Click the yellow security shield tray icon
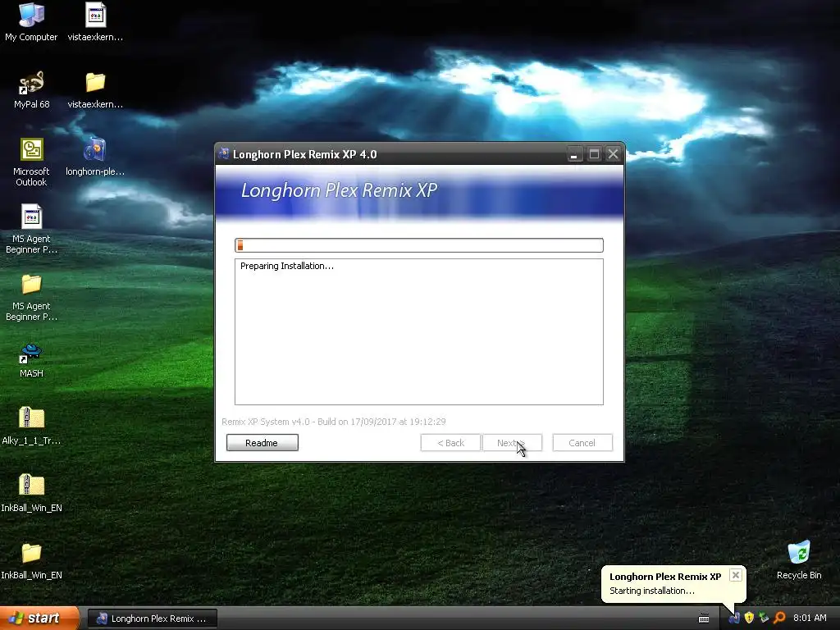Viewport: 840px width, 630px height. 749,618
